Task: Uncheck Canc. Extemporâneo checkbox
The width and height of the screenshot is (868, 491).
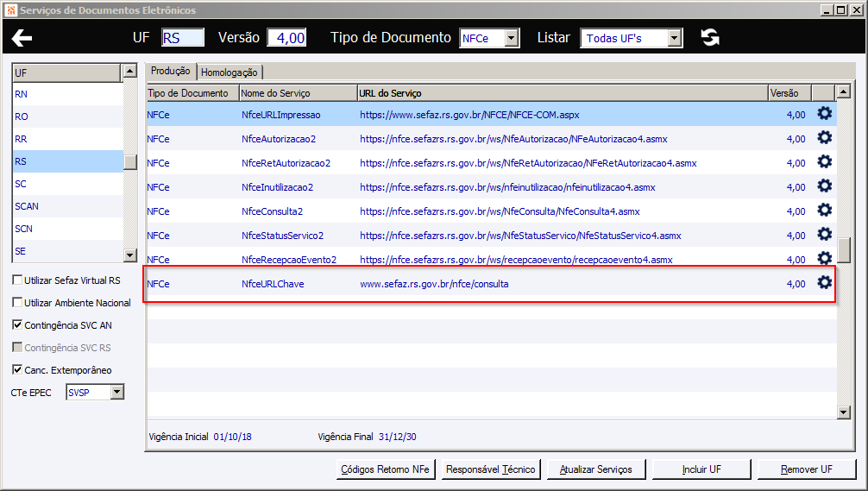Action: pyautogui.click(x=17, y=370)
